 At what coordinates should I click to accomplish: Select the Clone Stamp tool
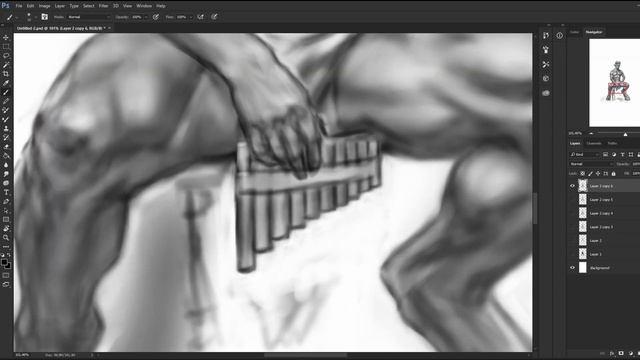(6, 128)
